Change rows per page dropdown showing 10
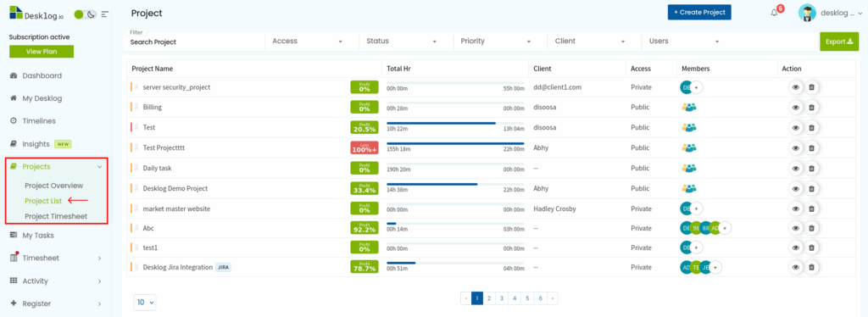Image resolution: width=868 pixels, height=317 pixels. (x=145, y=303)
